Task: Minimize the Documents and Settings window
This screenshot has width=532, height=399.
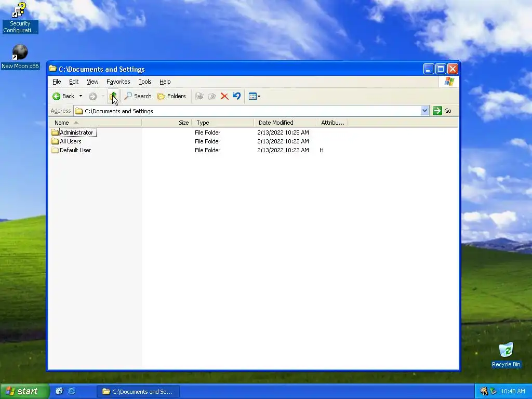Action: (429, 69)
